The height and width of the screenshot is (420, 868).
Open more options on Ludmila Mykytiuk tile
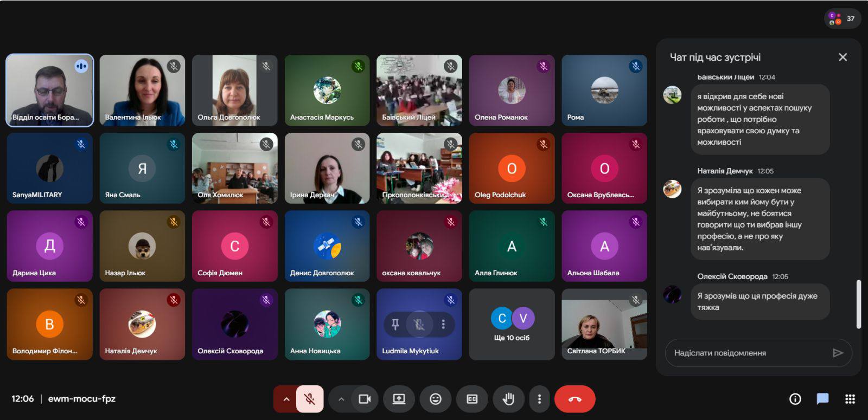pyautogui.click(x=443, y=324)
